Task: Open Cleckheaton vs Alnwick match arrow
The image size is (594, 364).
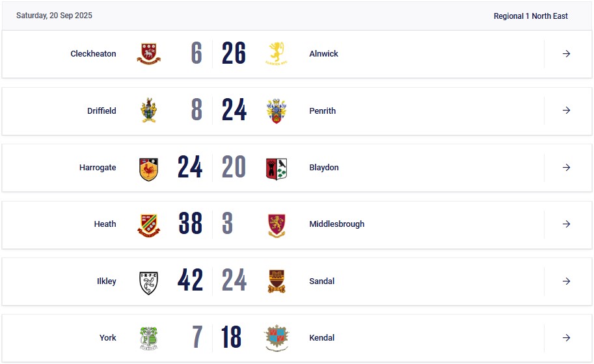Action: pyautogui.click(x=566, y=54)
